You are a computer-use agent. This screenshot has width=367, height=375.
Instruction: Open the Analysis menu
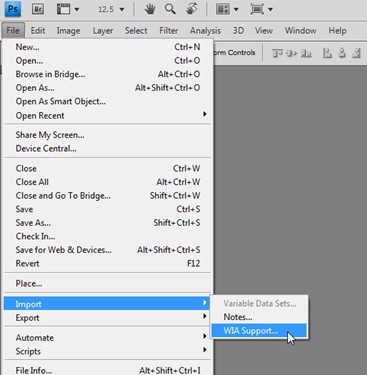205,31
